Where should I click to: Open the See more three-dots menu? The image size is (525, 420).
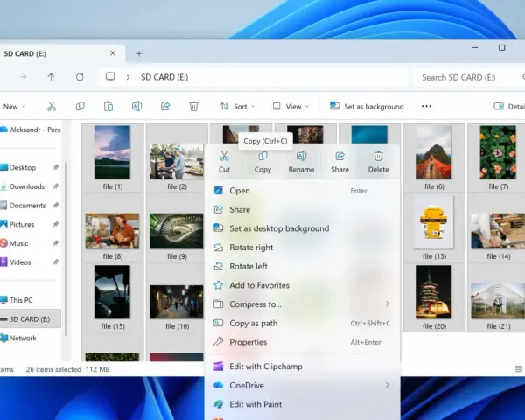[x=426, y=106]
